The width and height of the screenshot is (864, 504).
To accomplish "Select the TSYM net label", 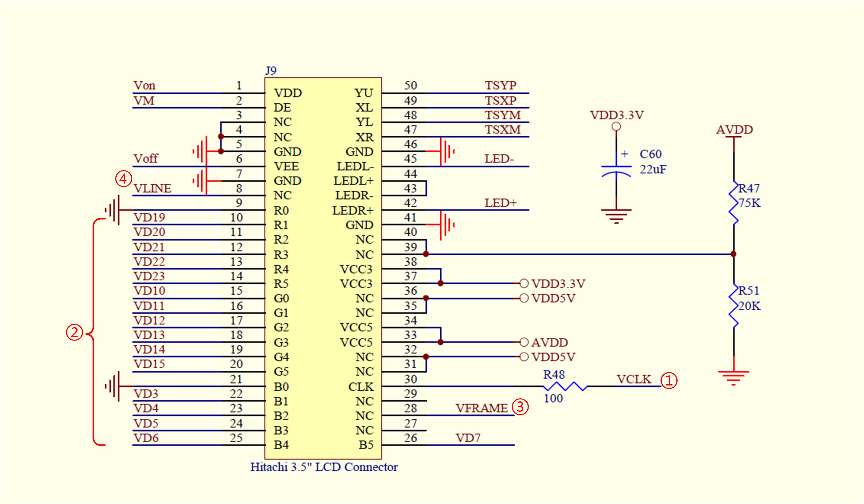I will point(503,115).
